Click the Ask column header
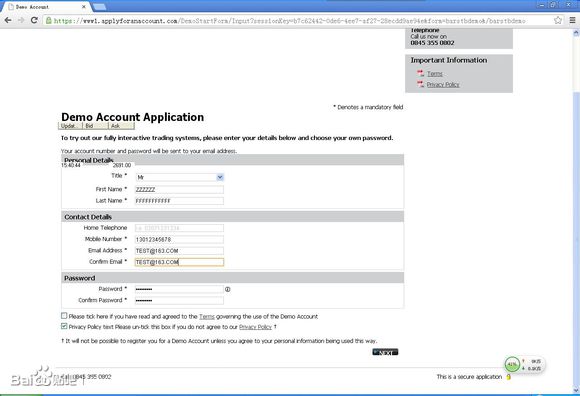The image size is (580, 396). point(121,126)
